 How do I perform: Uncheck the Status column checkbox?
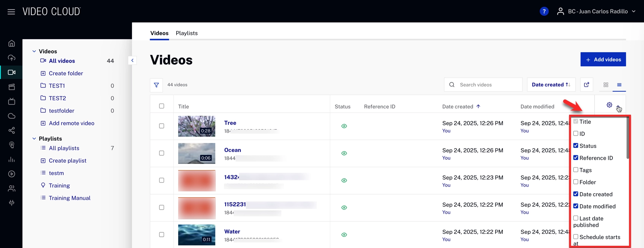[x=576, y=146]
